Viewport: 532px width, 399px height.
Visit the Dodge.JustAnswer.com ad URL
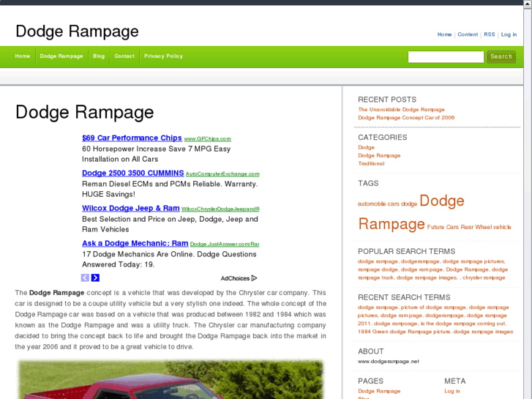point(225,244)
